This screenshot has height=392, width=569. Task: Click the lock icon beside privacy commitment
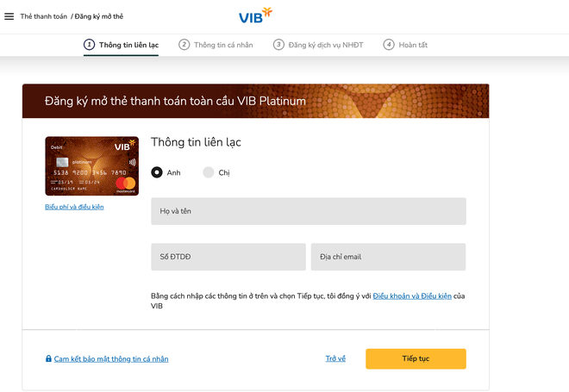(x=48, y=358)
